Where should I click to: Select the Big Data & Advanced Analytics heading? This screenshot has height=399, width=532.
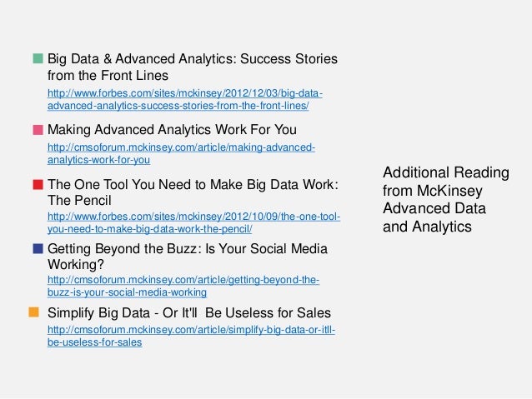coord(193,67)
